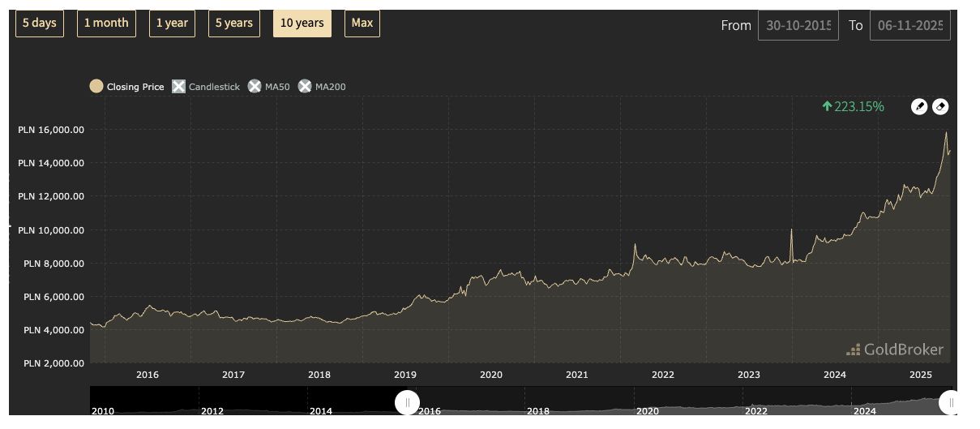The width and height of the screenshot is (980, 429).
Task: Show the 5 years range
Action: [233, 24]
